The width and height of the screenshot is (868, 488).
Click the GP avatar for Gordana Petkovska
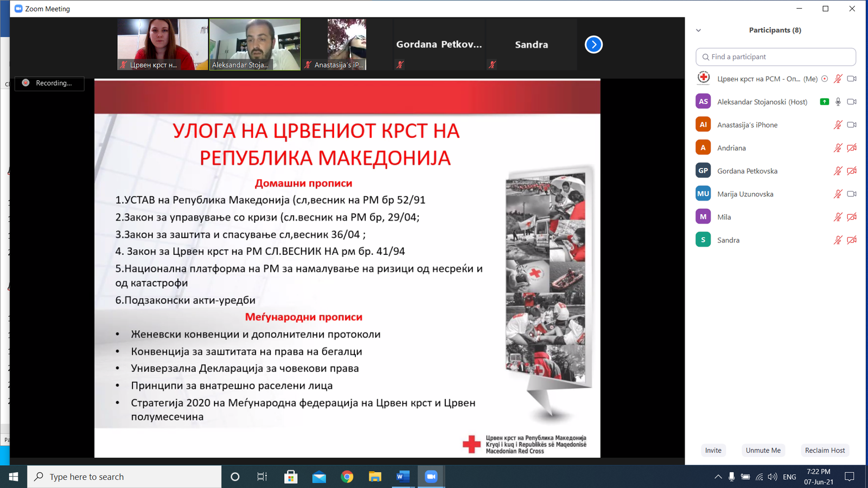click(703, 171)
